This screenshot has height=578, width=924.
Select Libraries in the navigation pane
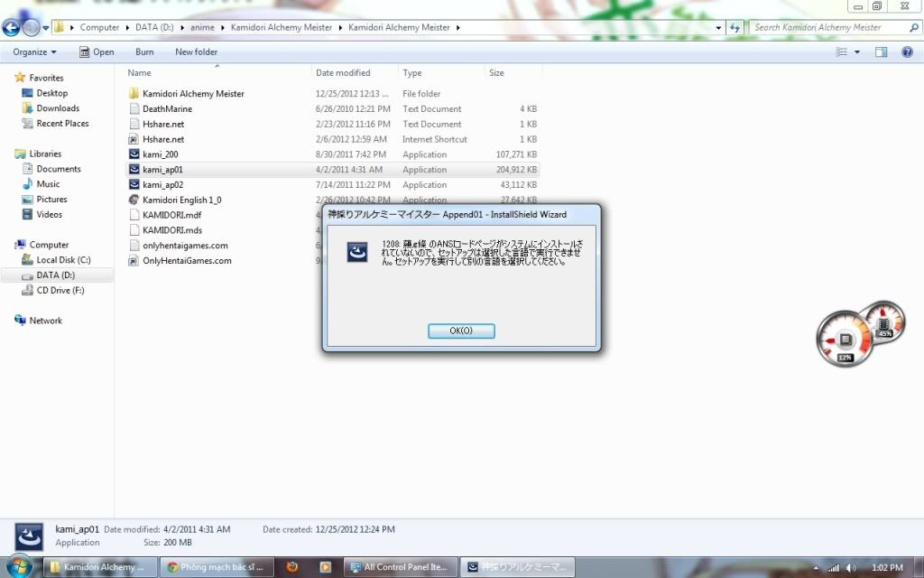point(45,154)
